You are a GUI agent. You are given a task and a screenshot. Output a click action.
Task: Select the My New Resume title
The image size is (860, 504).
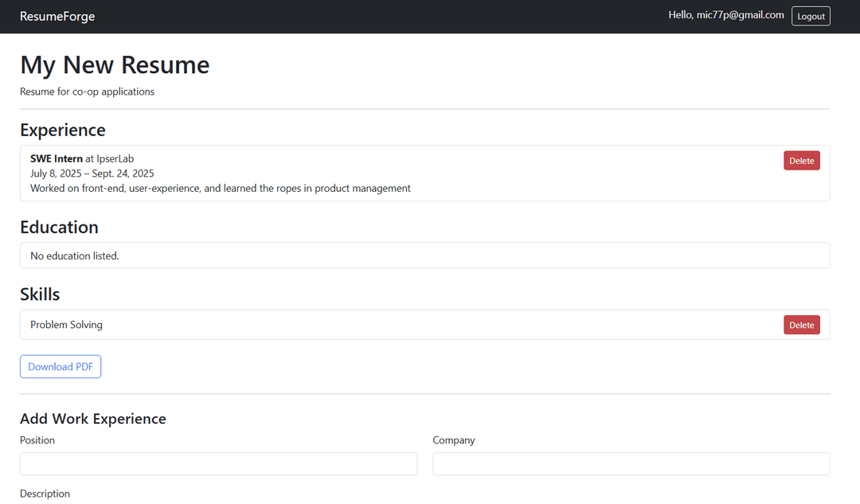click(x=115, y=65)
